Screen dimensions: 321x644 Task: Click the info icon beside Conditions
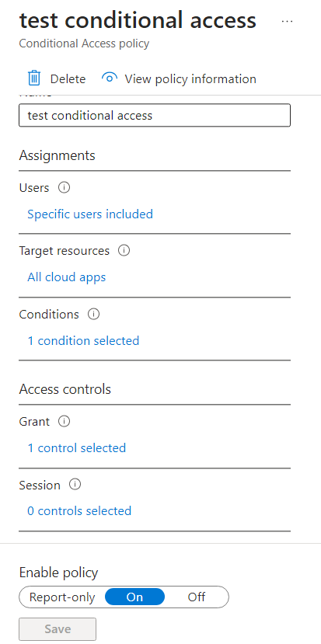pos(94,314)
